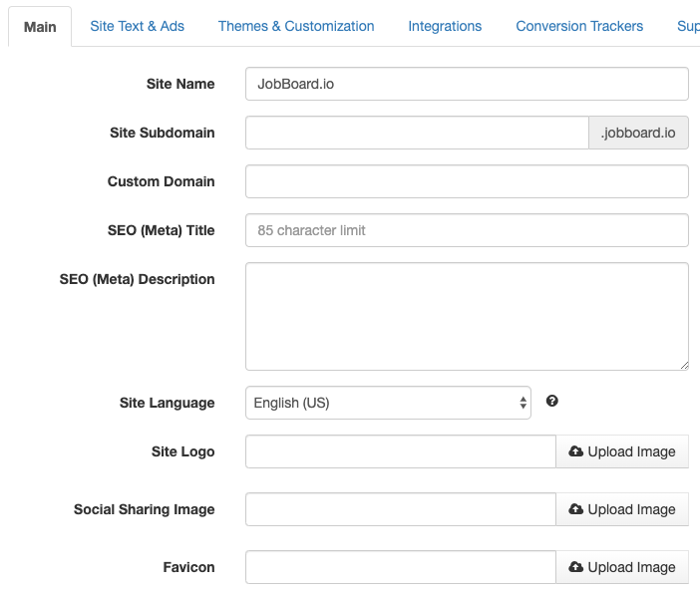Go to the Integrations tab

[x=445, y=26]
